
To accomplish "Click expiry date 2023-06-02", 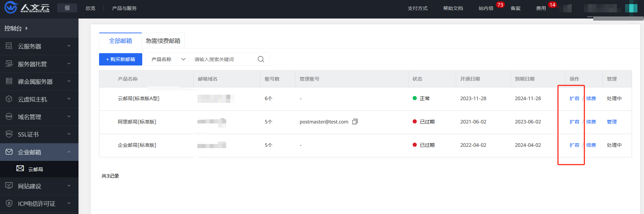I will click(528, 122).
